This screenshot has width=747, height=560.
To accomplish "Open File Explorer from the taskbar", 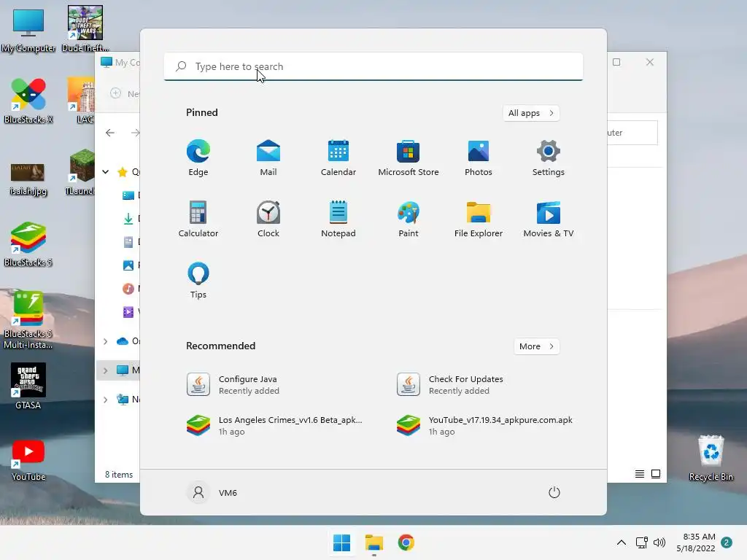I will pos(374,542).
